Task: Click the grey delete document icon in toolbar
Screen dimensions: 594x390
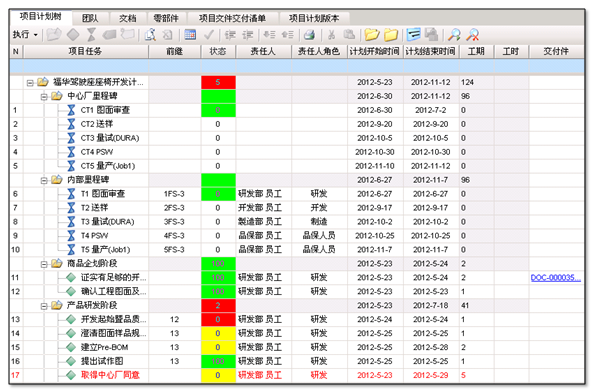Action: tap(167, 35)
